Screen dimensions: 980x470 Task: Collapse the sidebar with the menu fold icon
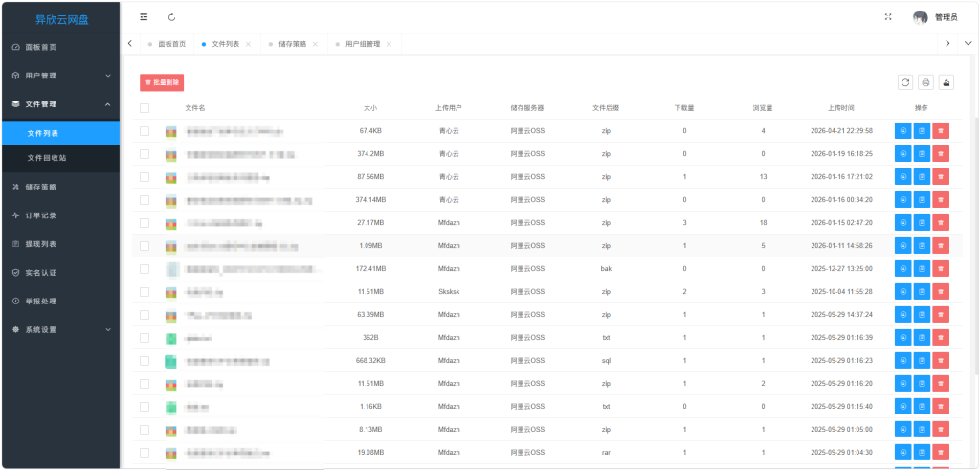144,17
